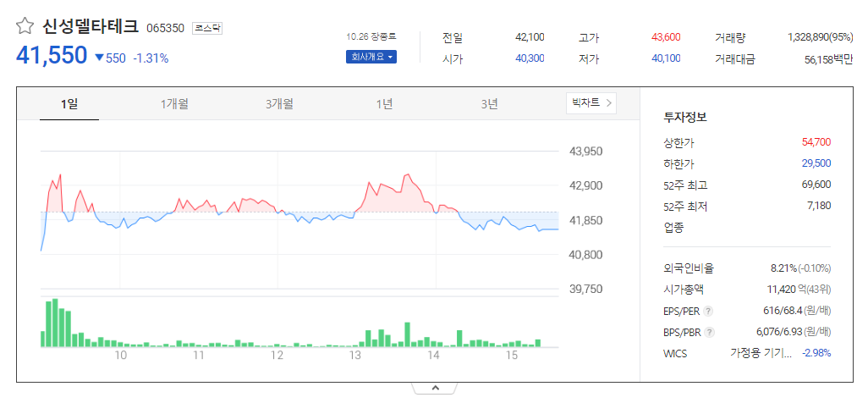
Task: Click the 고가 value 43,600
Action: click(666, 37)
